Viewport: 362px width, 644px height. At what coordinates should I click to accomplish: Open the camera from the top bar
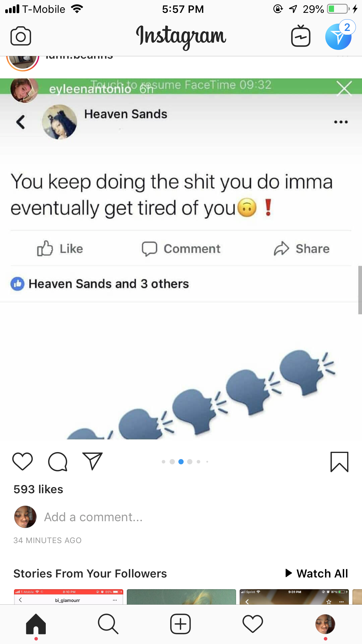(x=21, y=36)
